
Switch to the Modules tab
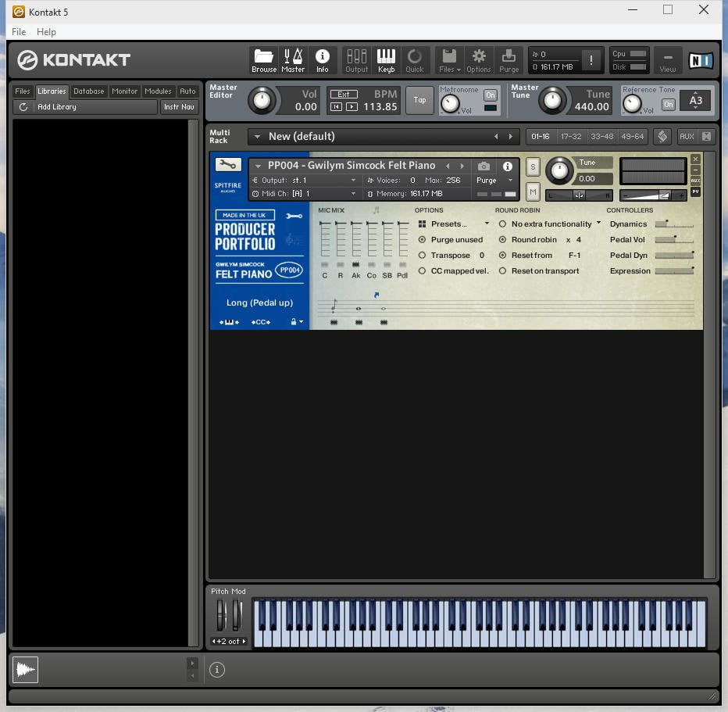(158, 91)
